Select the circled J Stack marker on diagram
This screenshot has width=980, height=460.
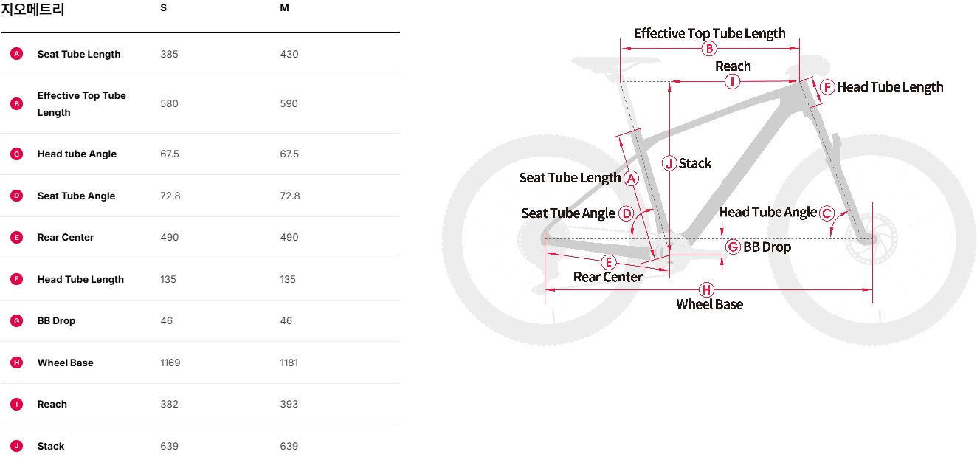[x=669, y=163]
